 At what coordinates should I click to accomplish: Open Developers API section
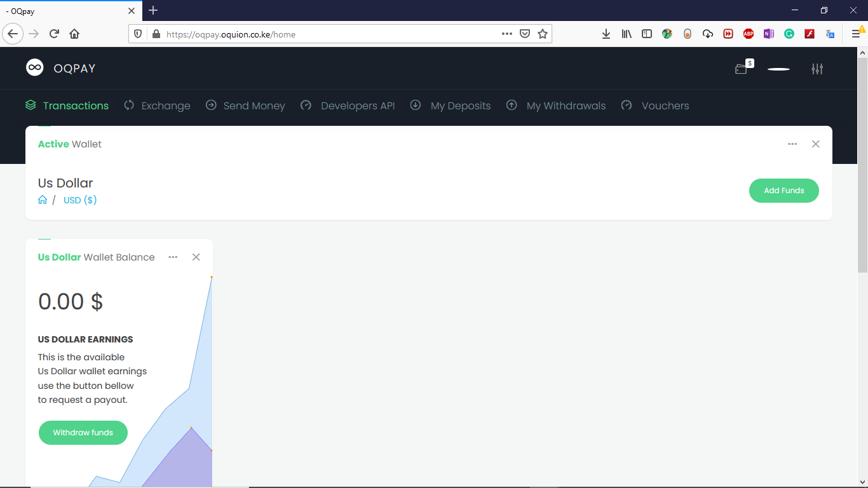click(x=348, y=105)
